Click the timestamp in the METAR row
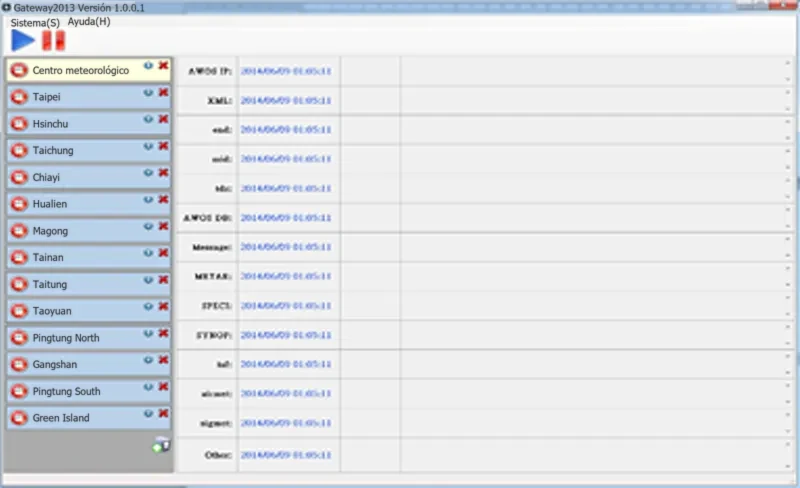Screen dimensions: 800x488 [286, 276]
